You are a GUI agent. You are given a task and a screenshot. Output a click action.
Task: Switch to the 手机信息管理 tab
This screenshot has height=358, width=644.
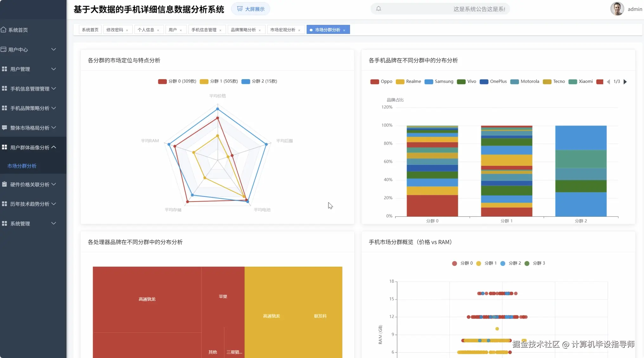point(204,30)
